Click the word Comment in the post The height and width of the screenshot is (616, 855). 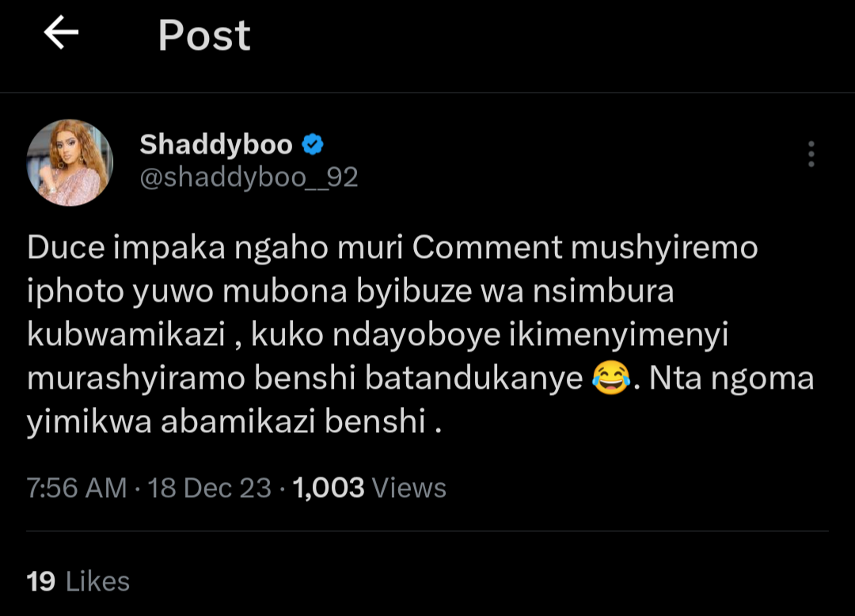pyautogui.click(x=484, y=249)
